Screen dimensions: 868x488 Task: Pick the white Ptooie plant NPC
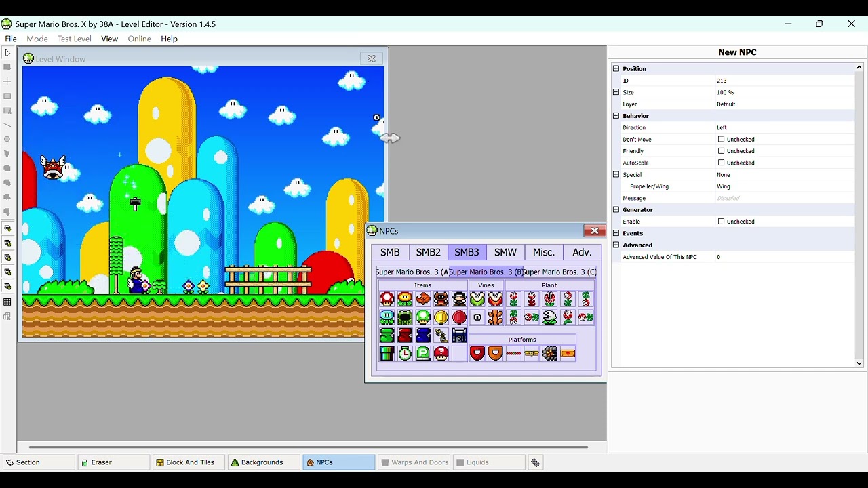click(x=549, y=317)
